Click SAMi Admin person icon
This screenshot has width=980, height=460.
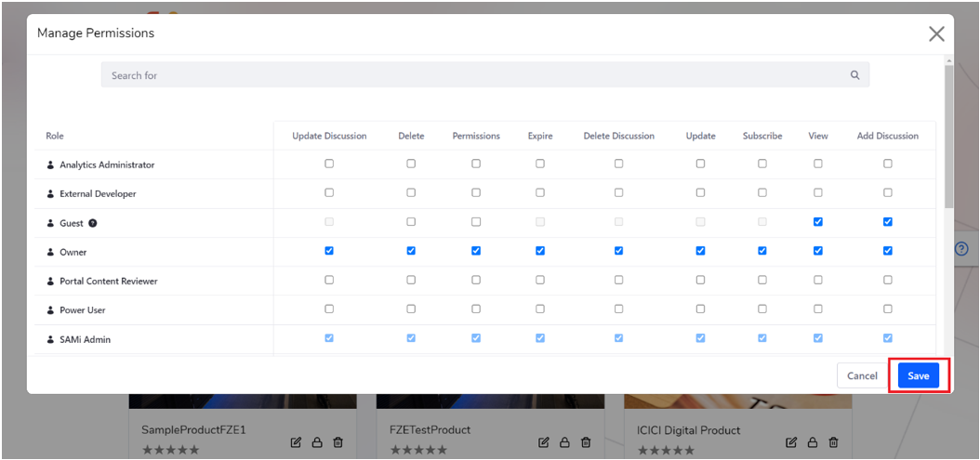click(x=50, y=339)
